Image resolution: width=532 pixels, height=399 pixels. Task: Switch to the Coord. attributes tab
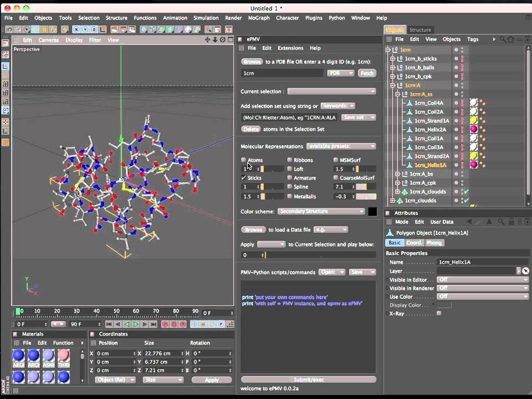coord(414,243)
